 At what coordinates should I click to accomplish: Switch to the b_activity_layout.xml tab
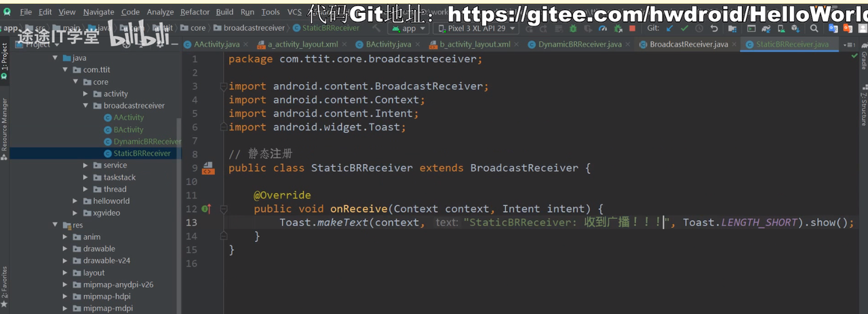[x=475, y=45]
